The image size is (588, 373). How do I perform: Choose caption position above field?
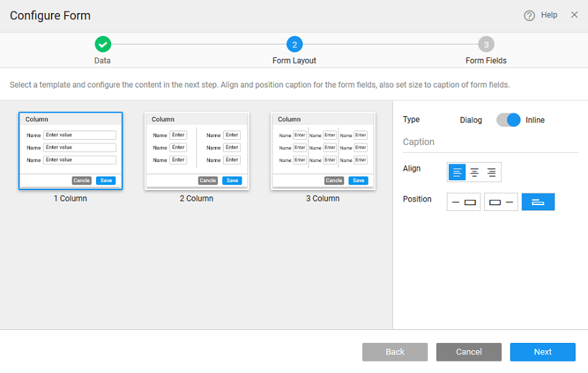coord(538,202)
